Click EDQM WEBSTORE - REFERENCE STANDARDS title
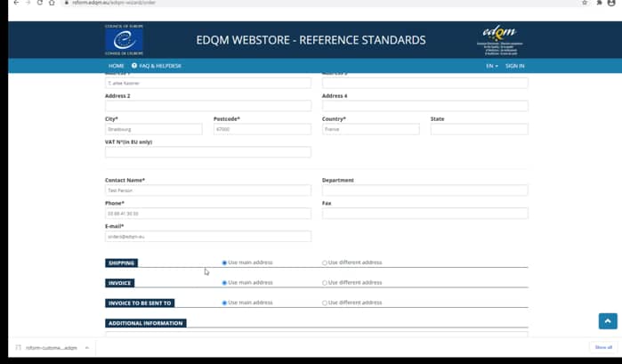The height and width of the screenshot is (364, 622). [x=311, y=40]
